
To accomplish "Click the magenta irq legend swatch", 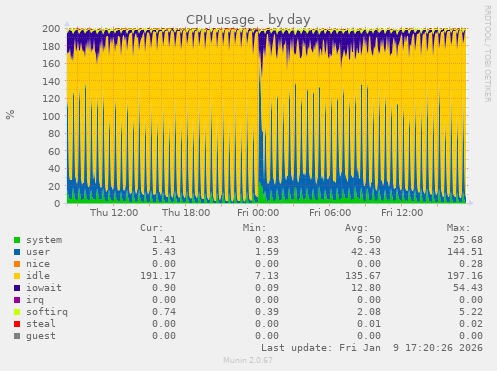I will (17, 300).
